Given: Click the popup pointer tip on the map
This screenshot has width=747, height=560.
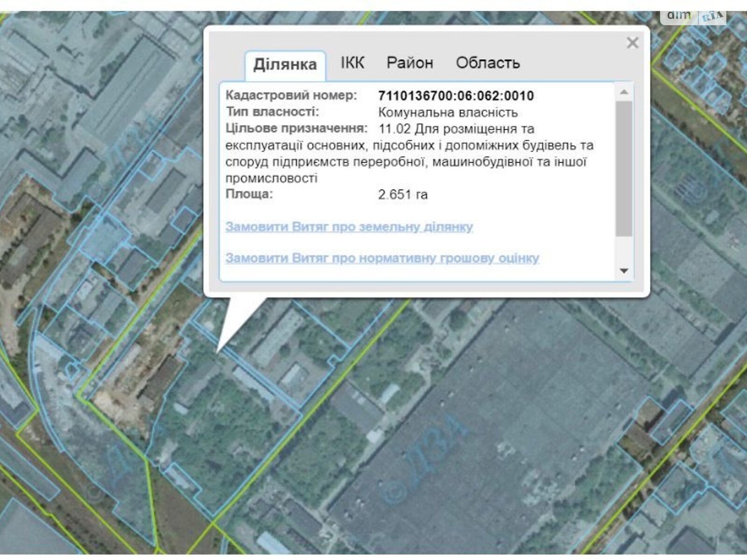Looking at the screenshot, I should pos(218,350).
